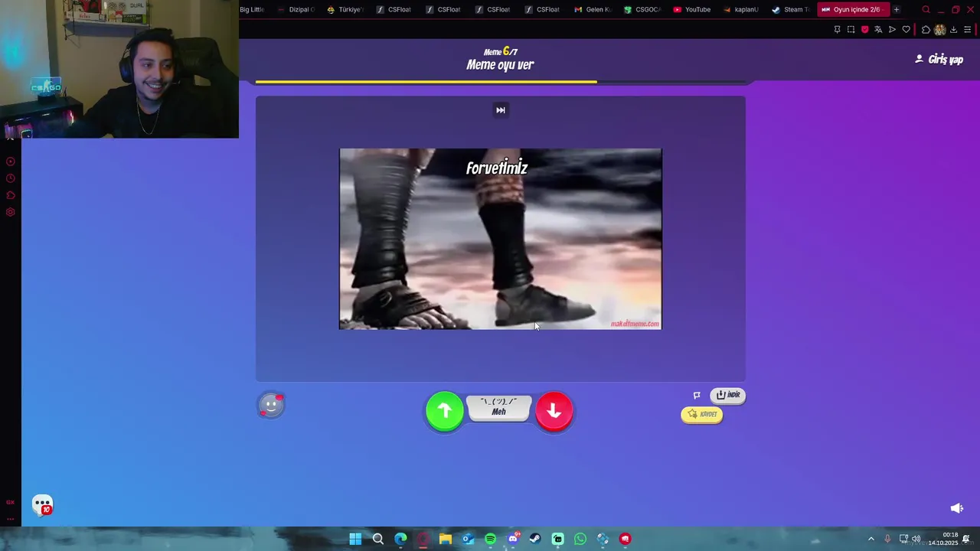The height and width of the screenshot is (551, 980).
Task: Open a new browser tab with plus
Action: 897,10
